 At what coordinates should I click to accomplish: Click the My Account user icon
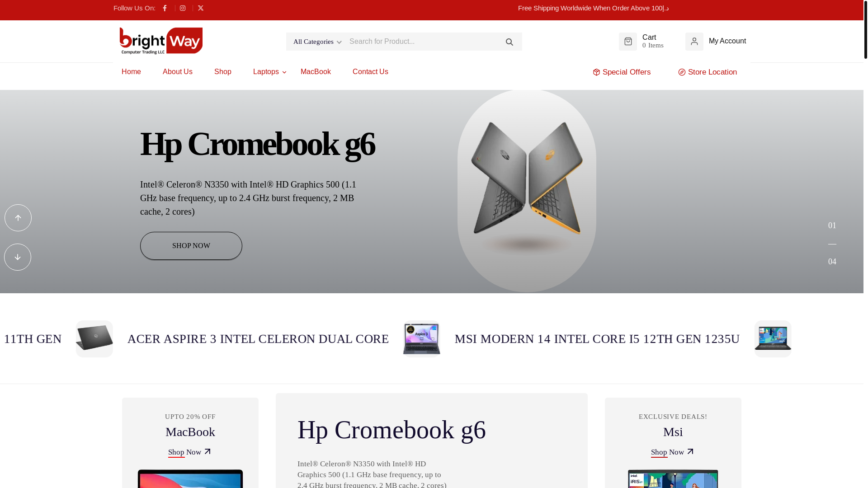pyautogui.click(x=694, y=42)
